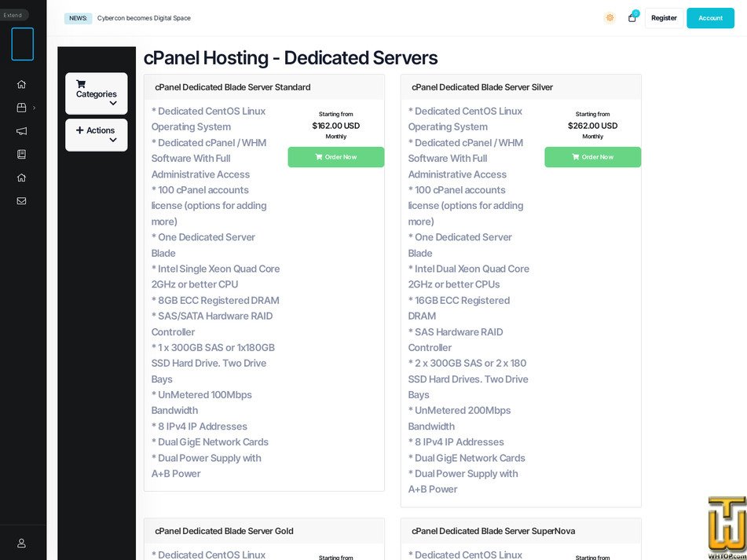This screenshot has width=747, height=560.
Task: Click '* UnMetered 200Mbps Bandwidth' text
Action: coord(460,418)
